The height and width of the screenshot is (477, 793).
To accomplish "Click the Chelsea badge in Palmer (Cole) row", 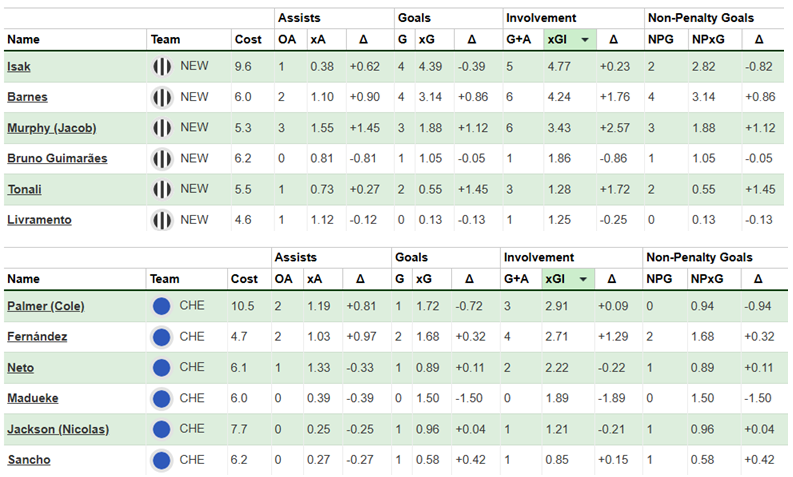I will [x=162, y=306].
